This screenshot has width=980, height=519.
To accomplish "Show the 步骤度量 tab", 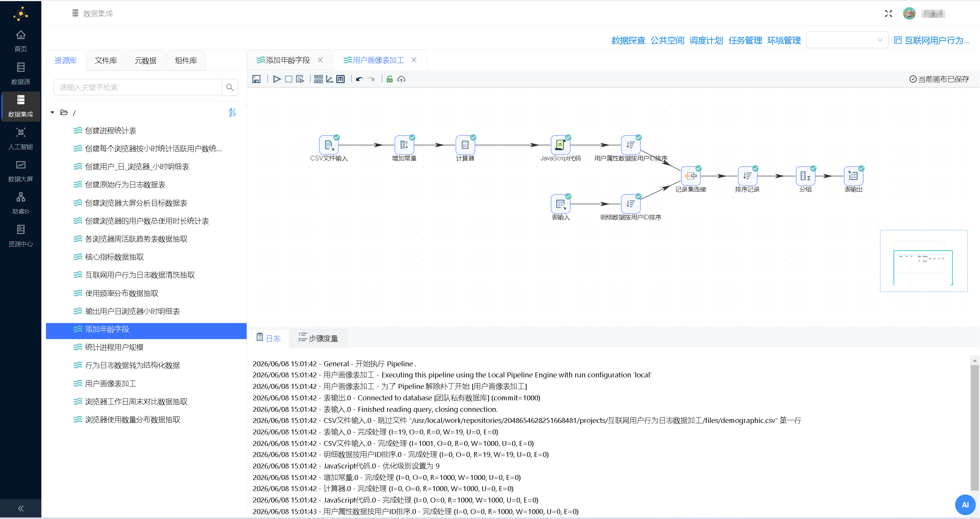I will (318, 338).
